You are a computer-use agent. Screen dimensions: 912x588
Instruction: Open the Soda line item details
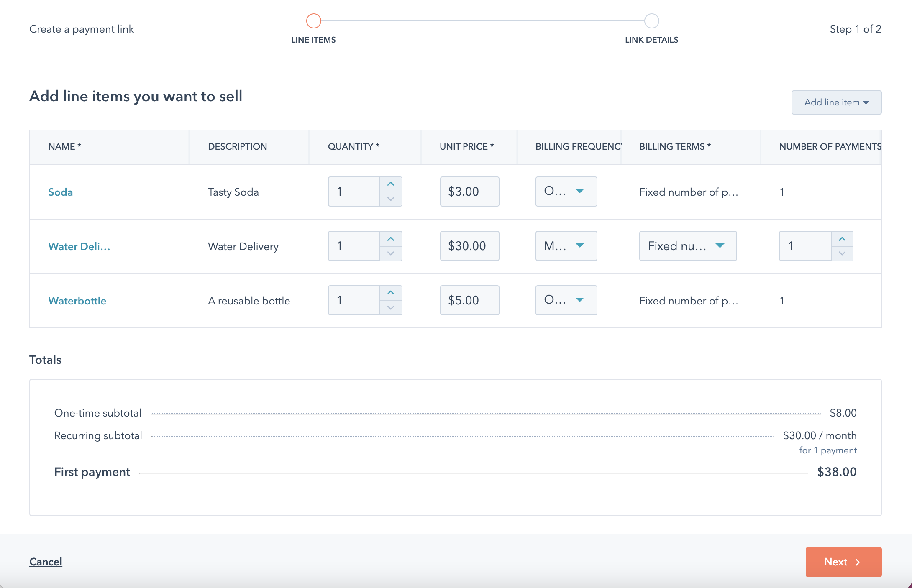tap(60, 192)
